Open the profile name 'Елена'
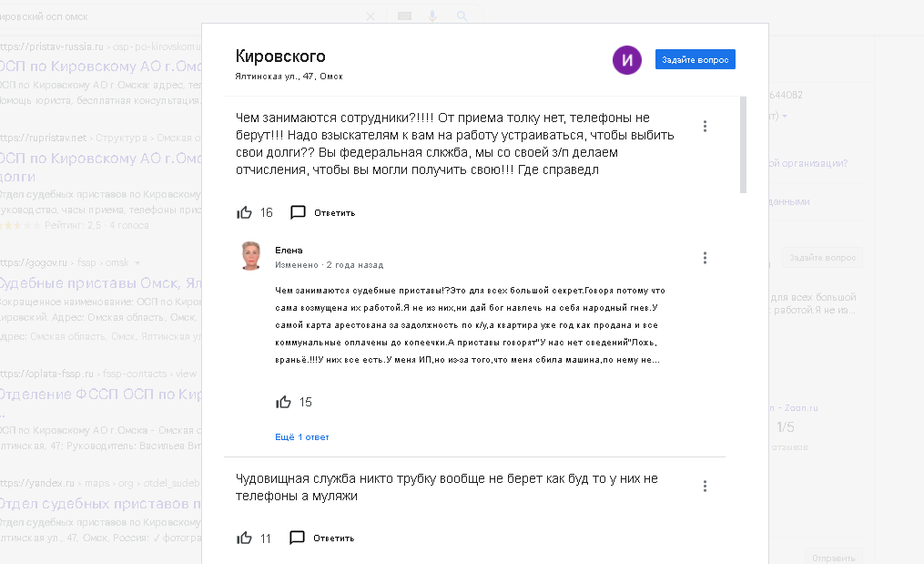924x564 pixels. 289,251
